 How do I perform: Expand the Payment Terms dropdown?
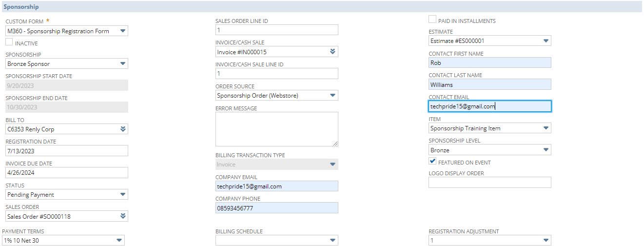(x=119, y=240)
